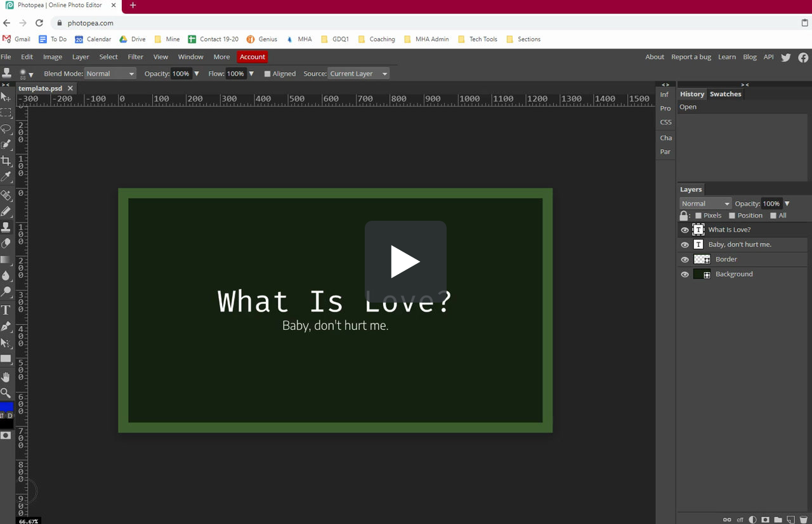Collapse the right panel column arrows
This screenshot has width=812, height=524.
(745, 84)
